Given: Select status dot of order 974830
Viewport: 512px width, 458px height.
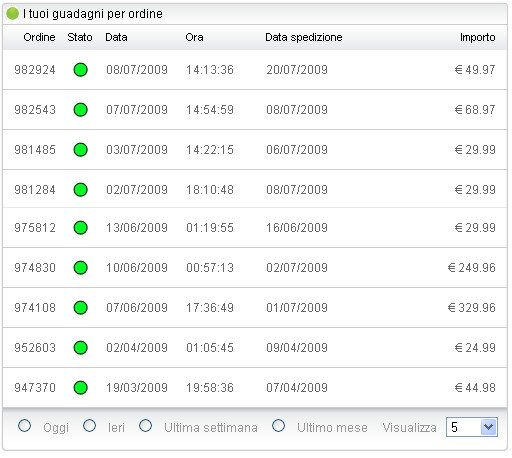Looking at the screenshot, I should point(80,268).
